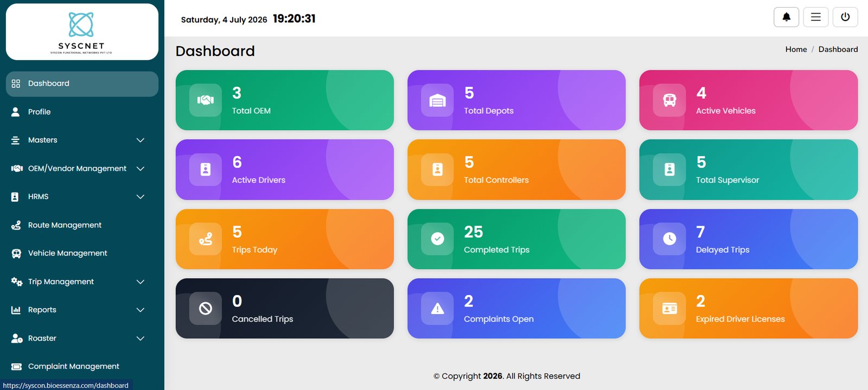Click the Total Depots label

[x=488, y=111]
